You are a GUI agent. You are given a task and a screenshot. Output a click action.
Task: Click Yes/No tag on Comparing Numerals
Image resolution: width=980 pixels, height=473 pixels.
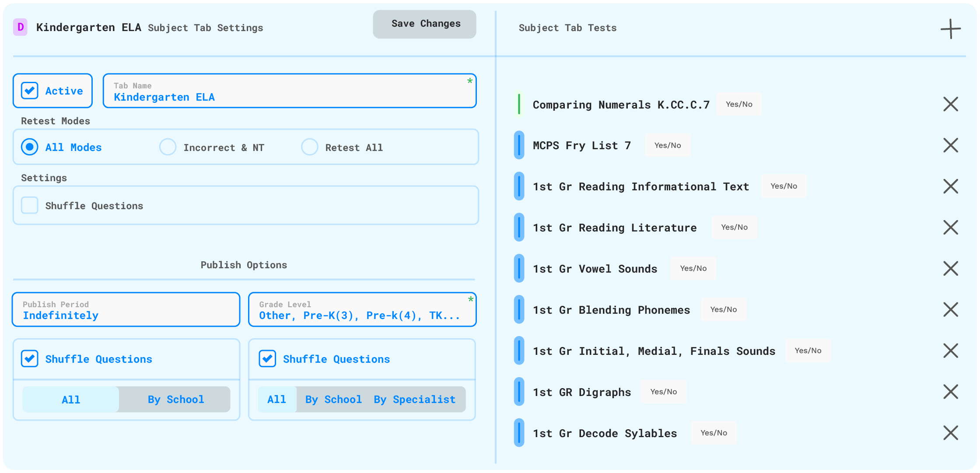point(739,104)
